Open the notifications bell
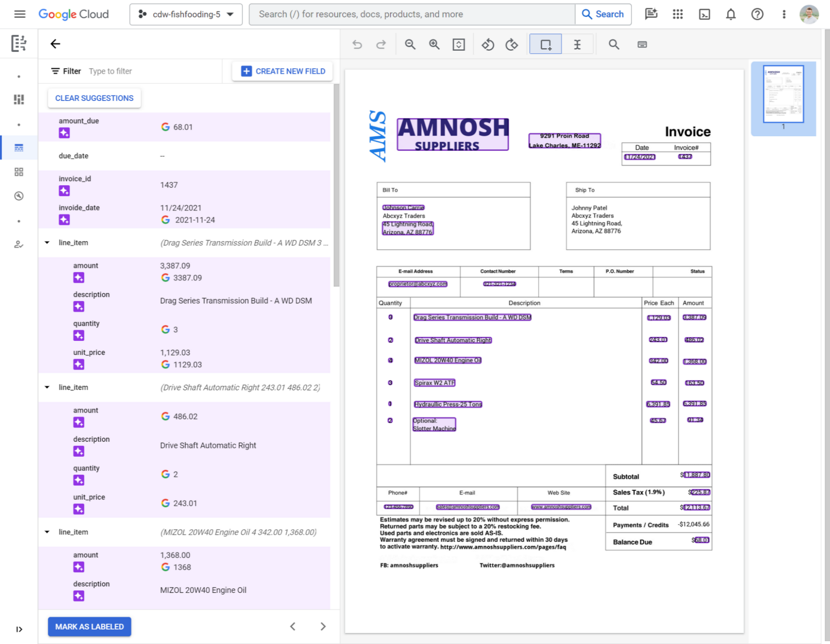Viewport: 830px width, 644px height. coord(730,15)
